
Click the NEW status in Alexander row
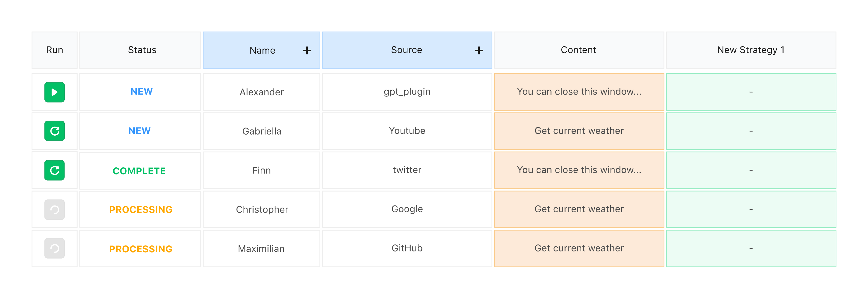click(142, 91)
